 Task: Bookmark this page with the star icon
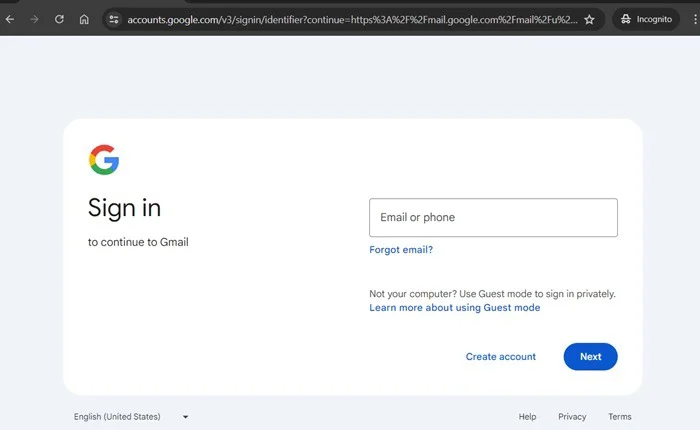(x=589, y=19)
